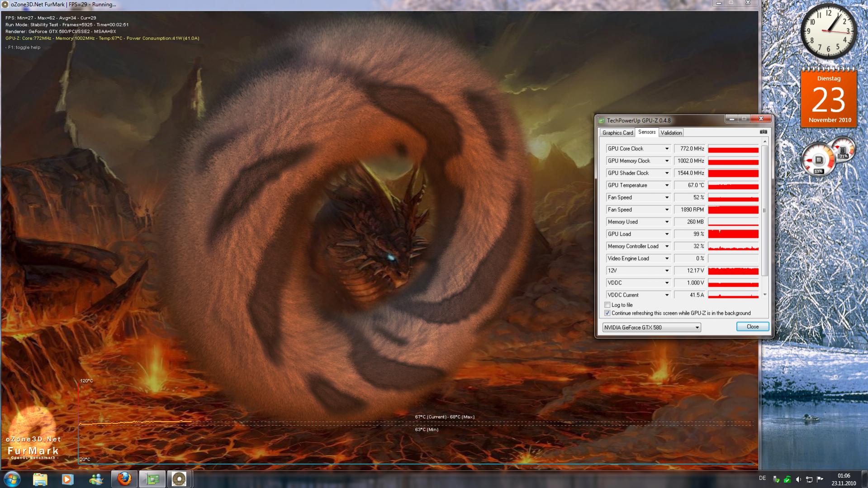Click the CPU meter gauge gadget
The width and height of the screenshot is (868, 488).
(819, 159)
